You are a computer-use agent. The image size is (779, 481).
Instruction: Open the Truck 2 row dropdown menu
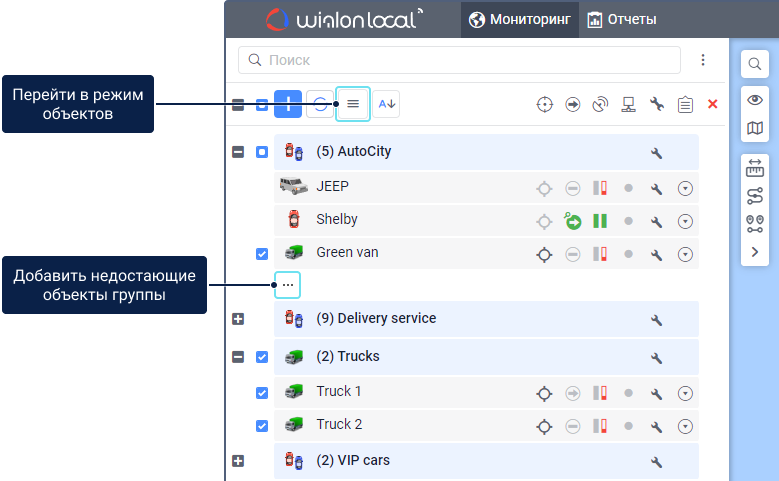click(685, 427)
